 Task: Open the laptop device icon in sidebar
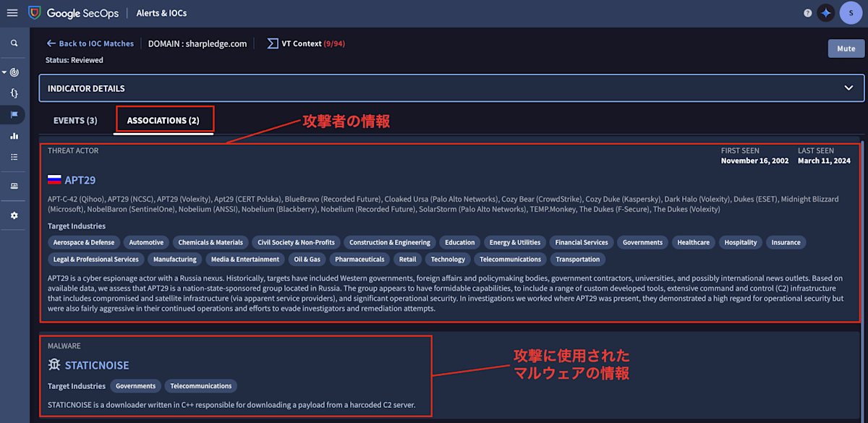pyautogui.click(x=14, y=186)
